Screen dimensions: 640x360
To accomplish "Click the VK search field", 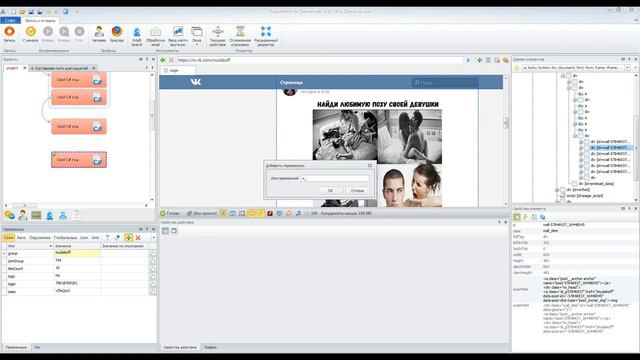I will click(444, 82).
